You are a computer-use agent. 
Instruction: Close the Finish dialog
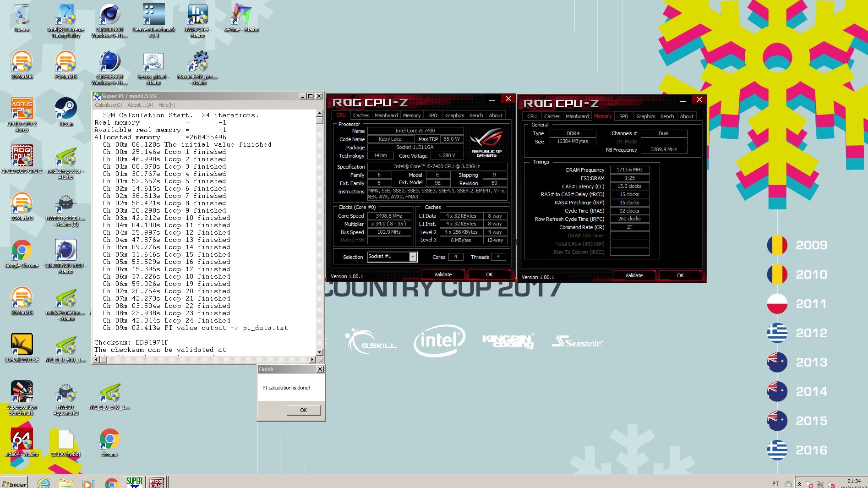[x=320, y=369]
